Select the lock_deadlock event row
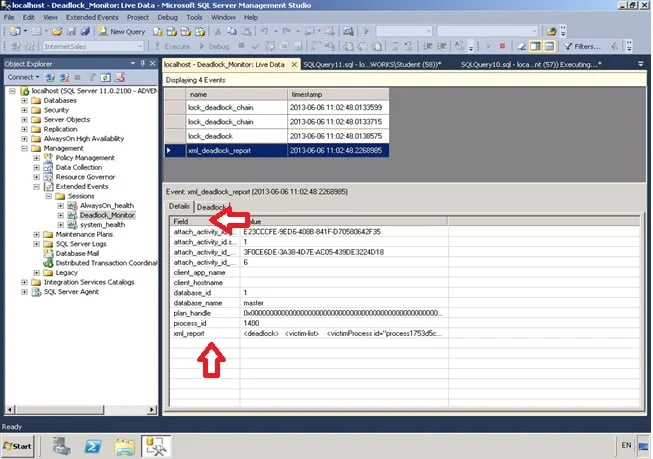Viewport: 653px width, 459px height. click(x=277, y=136)
